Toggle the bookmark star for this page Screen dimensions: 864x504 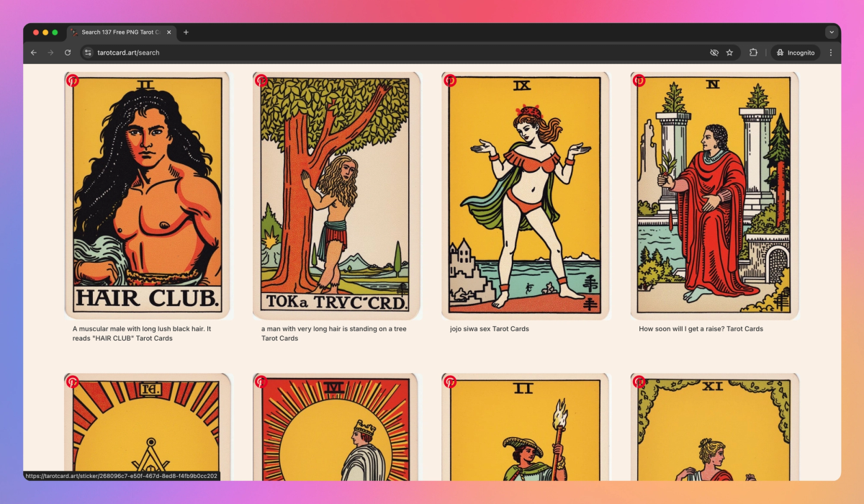[729, 52]
